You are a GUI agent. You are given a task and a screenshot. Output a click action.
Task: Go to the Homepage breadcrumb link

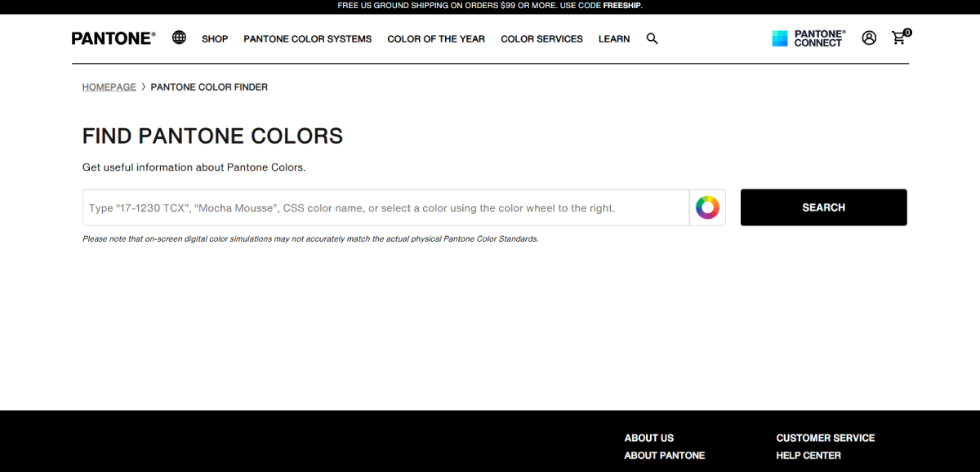(109, 87)
